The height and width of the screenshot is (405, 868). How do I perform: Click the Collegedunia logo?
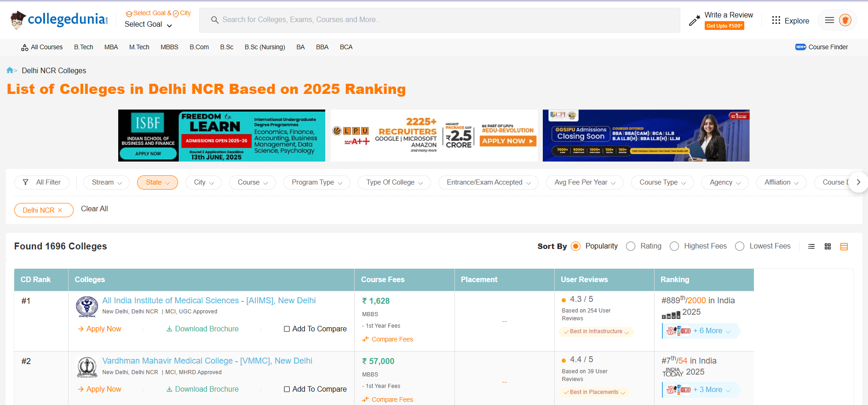[59, 19]
